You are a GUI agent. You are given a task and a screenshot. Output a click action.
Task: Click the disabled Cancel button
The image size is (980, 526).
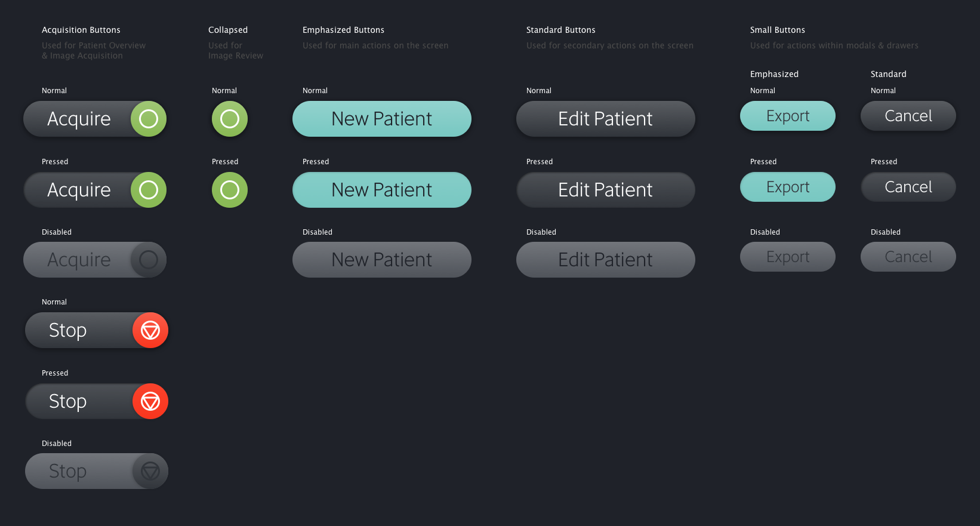(908, 257)
